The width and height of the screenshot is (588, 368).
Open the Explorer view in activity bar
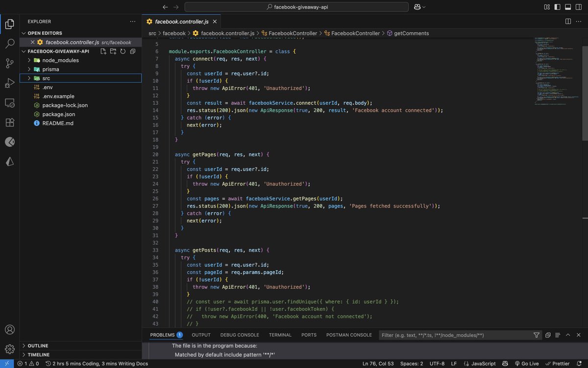point(9,24)
